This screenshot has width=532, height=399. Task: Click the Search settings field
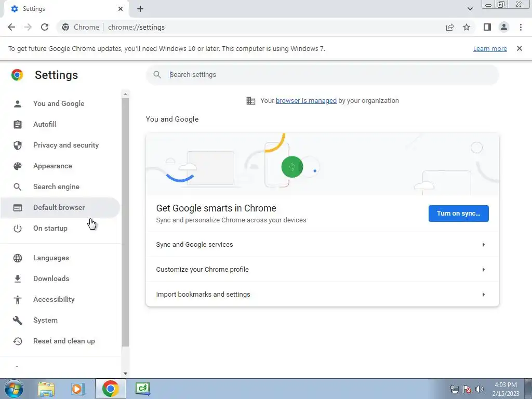coord(322,75)
